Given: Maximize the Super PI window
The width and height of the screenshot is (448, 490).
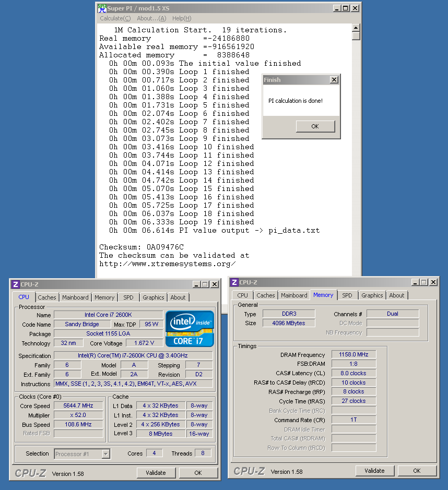Looking at the screenshot, I should click(x=346, y=8).
